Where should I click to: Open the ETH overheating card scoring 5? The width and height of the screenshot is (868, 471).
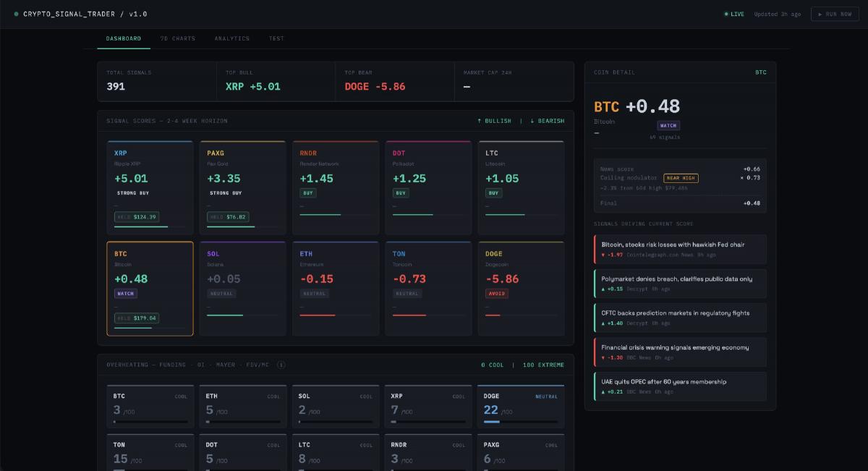point(243,407)
